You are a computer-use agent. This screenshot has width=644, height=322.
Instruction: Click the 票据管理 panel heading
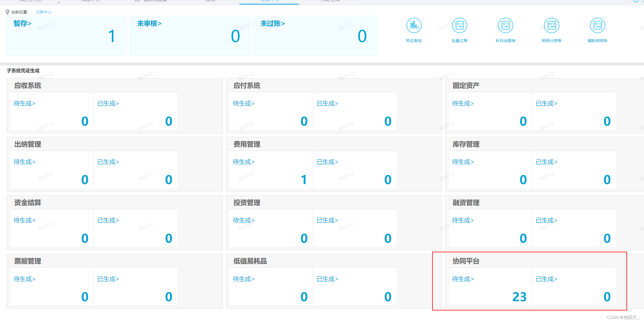point(28,261)
